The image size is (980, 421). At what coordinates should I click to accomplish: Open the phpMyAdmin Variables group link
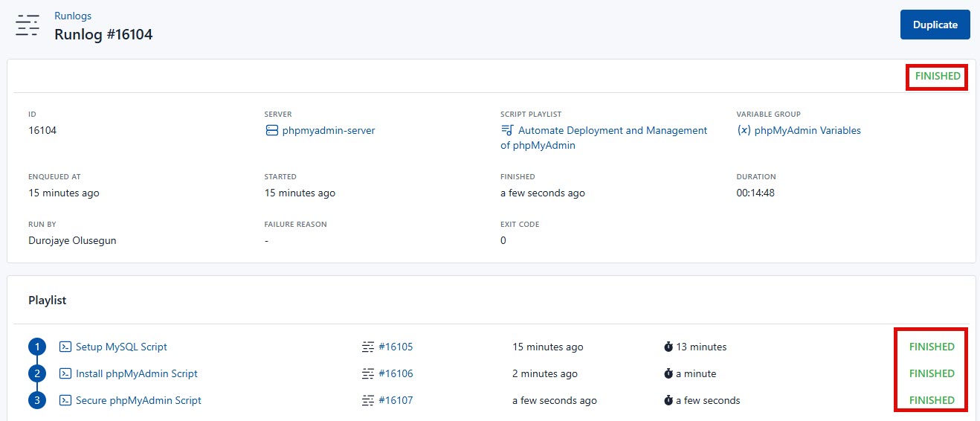(x=807, y=130)
